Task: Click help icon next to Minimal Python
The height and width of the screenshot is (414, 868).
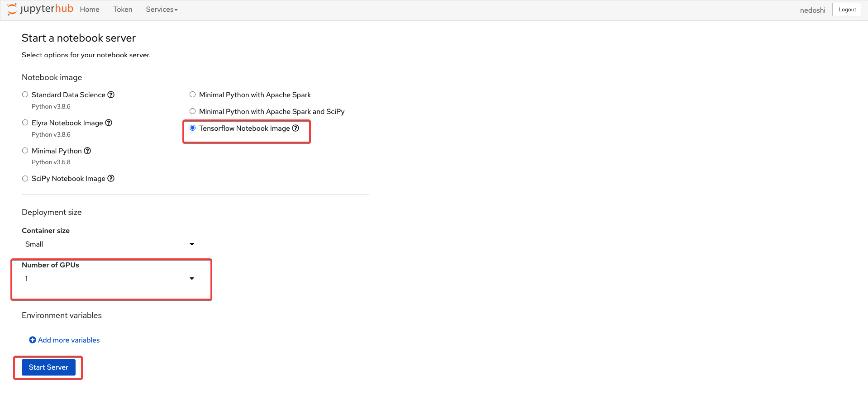Action: click(87, 151)
